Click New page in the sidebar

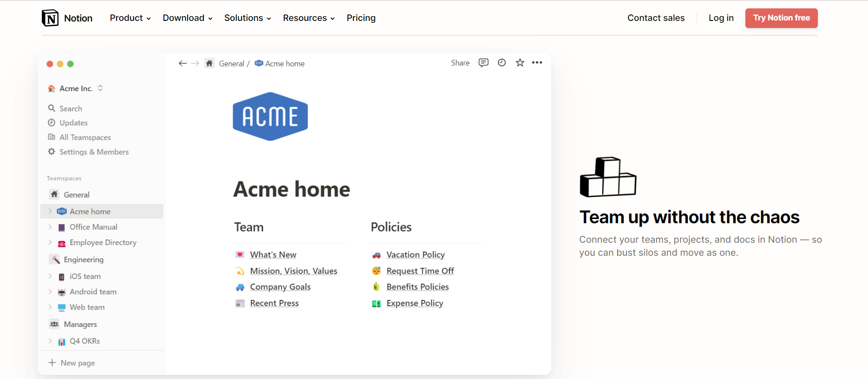[72, 363]
